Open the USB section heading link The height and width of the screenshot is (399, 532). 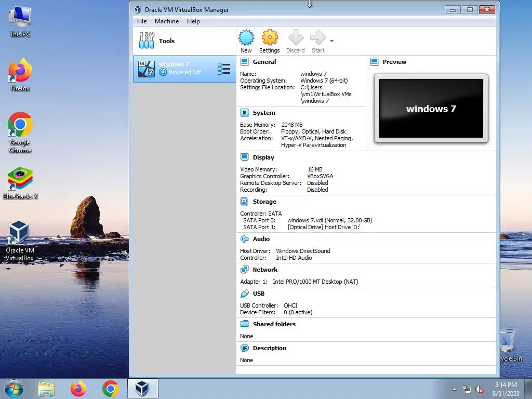coord(259,294)
